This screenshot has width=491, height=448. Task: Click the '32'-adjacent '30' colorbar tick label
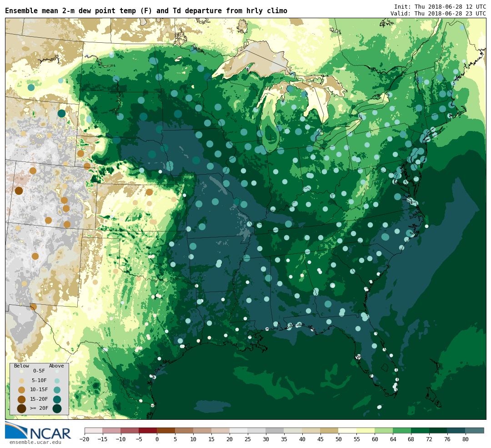coord(266,439)
